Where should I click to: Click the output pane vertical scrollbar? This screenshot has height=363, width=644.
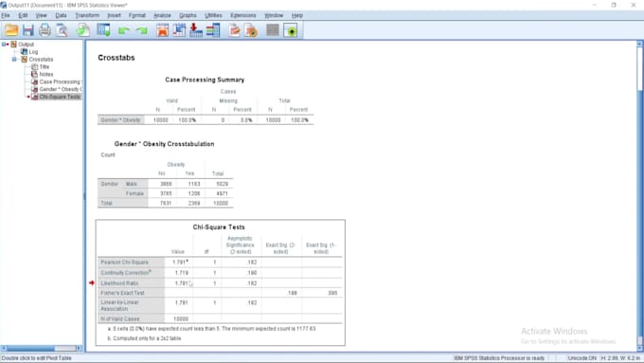pyautogui.click(x=640, y=195)
